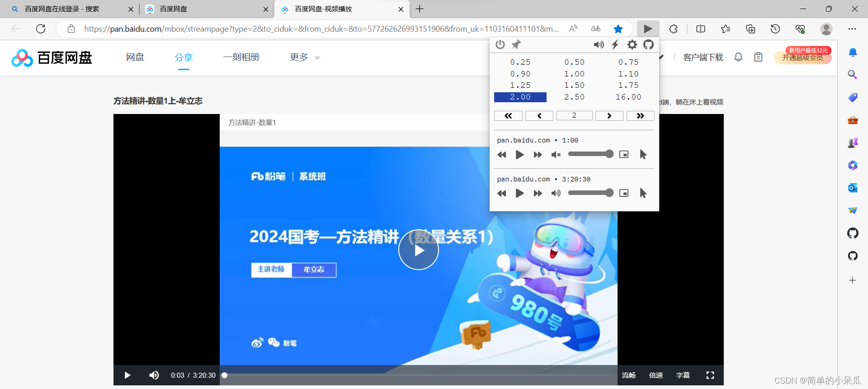
Task: Open the popup's volume speaker icon
Action: pos(599,44)
